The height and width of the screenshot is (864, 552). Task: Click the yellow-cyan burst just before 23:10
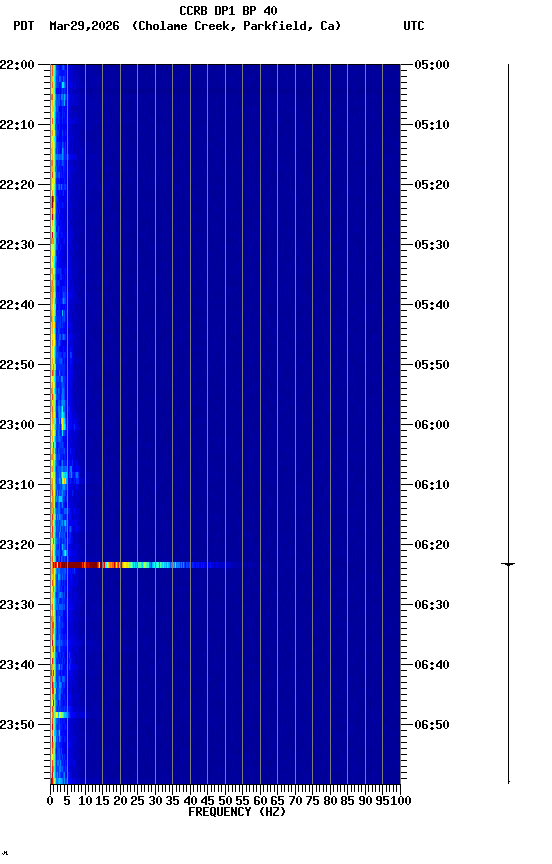64,478
